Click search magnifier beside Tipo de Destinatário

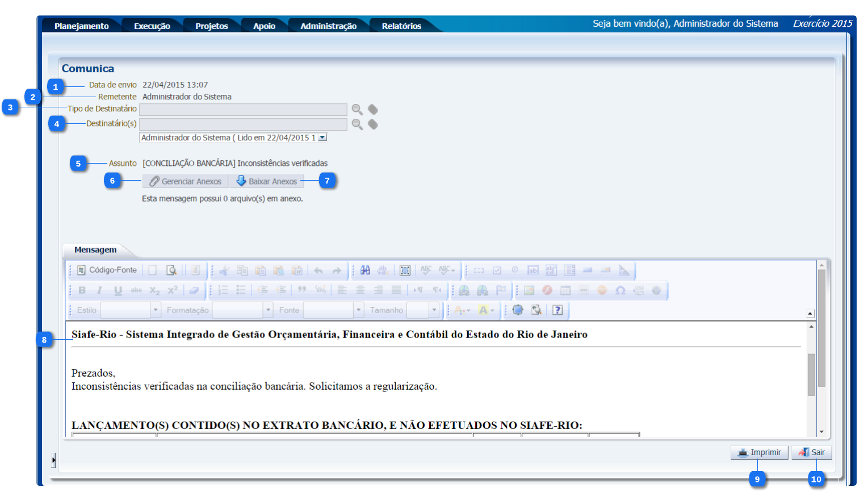[357, 110]
